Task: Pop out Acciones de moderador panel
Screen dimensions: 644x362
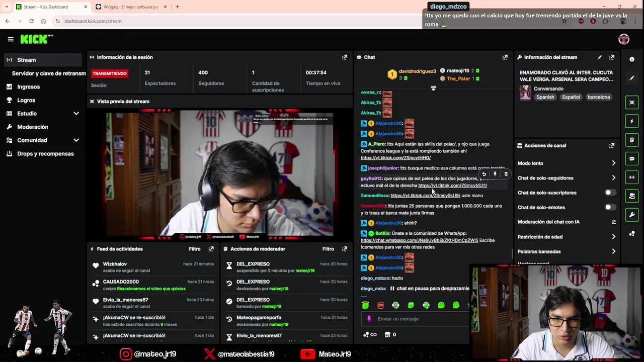Action: (x=345, y=249)
